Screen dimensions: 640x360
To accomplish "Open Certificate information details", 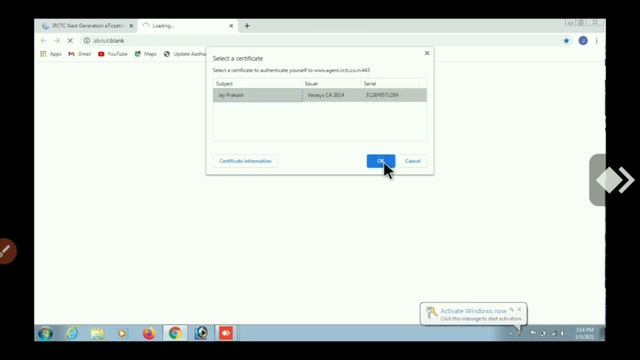I will (245, 161).
